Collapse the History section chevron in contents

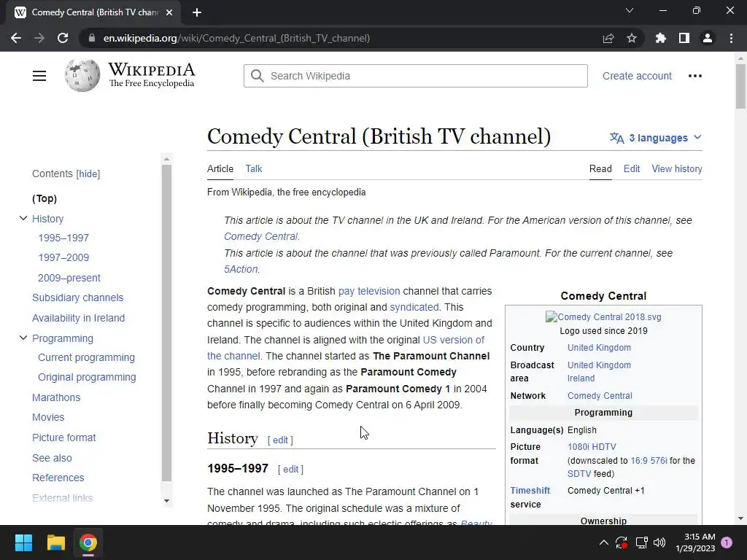[23, 218]
